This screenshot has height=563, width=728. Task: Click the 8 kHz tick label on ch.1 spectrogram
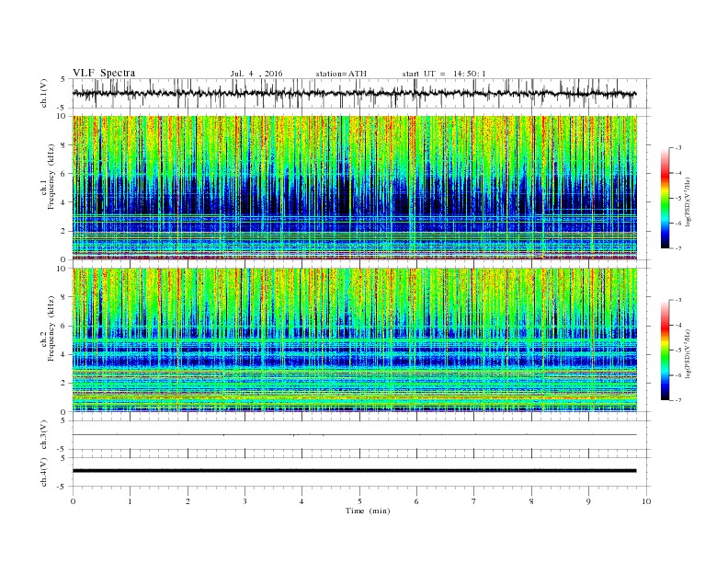[63, 145]
